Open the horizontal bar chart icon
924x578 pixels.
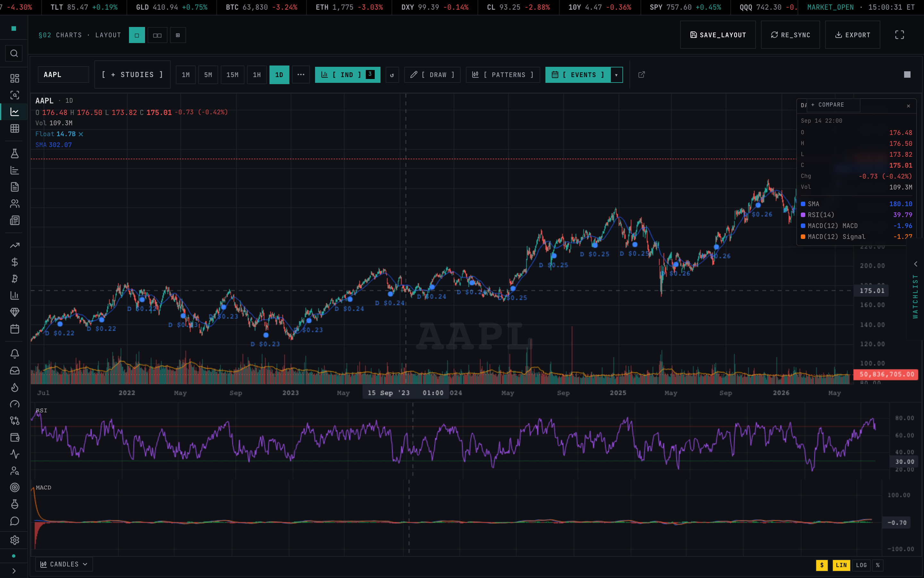pyautogui.click(x=14, y=170)
